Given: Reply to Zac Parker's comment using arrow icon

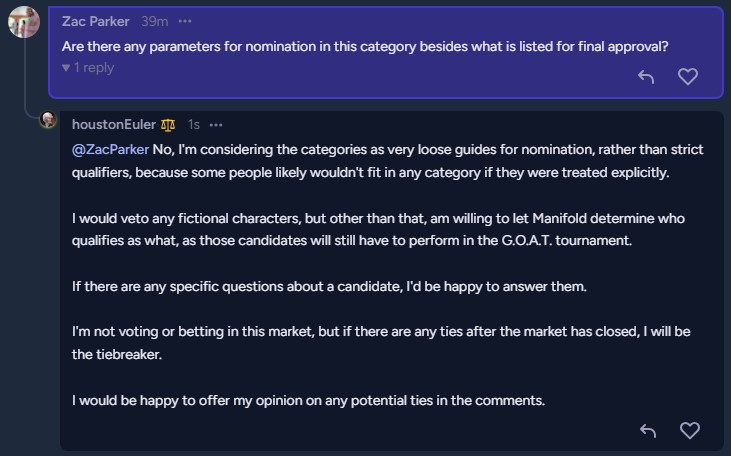Looking at the screenshot, I should (x=646, y=76).
